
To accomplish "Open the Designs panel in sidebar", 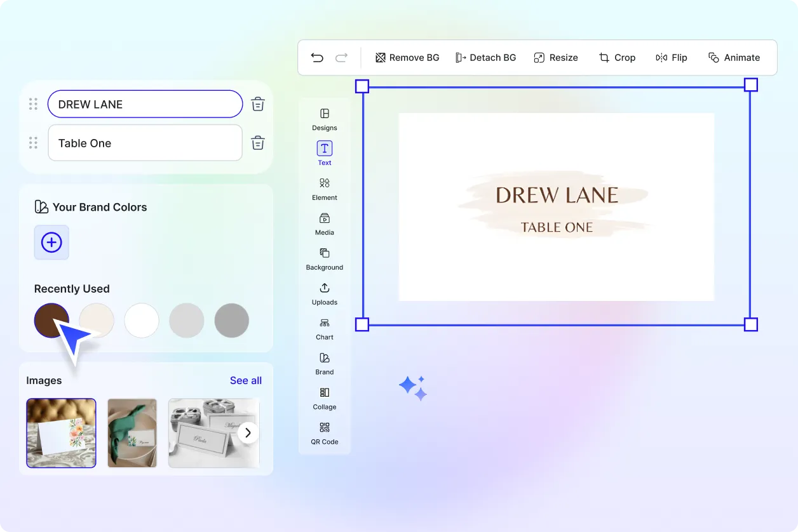I will (325, 119).
